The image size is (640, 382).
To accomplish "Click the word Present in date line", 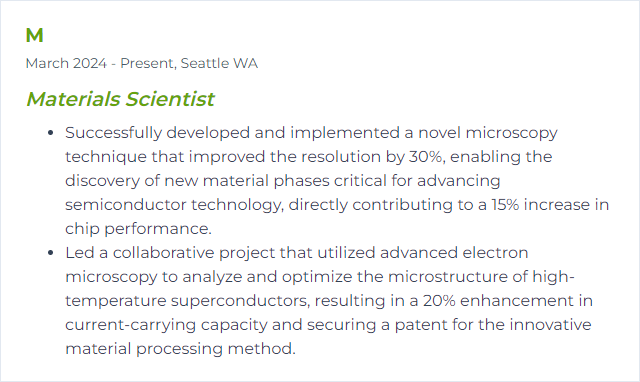I will pyautogui.click(x=148, y=64).
